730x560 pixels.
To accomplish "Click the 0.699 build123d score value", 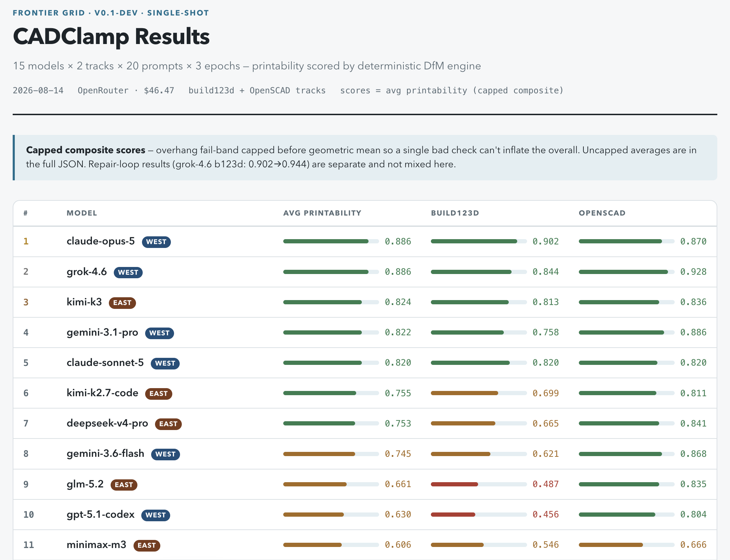I will (x=545, y=393).
